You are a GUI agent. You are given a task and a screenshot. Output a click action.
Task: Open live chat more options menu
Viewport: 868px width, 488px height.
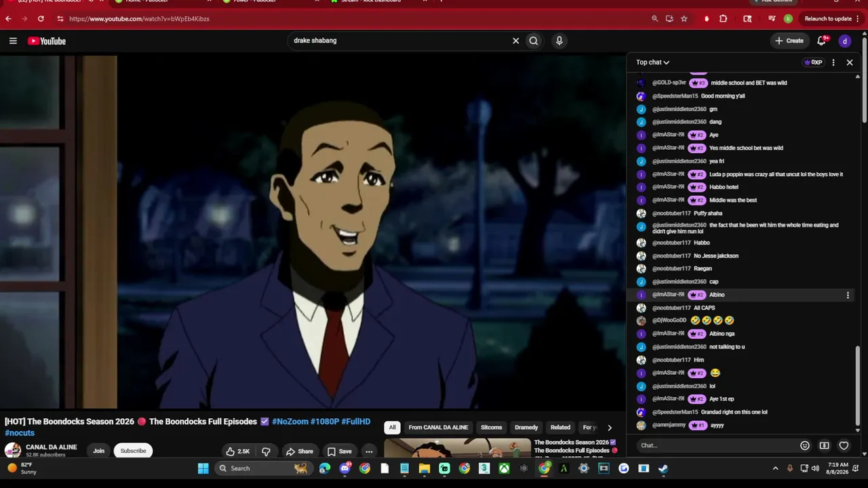coord(833,62)
